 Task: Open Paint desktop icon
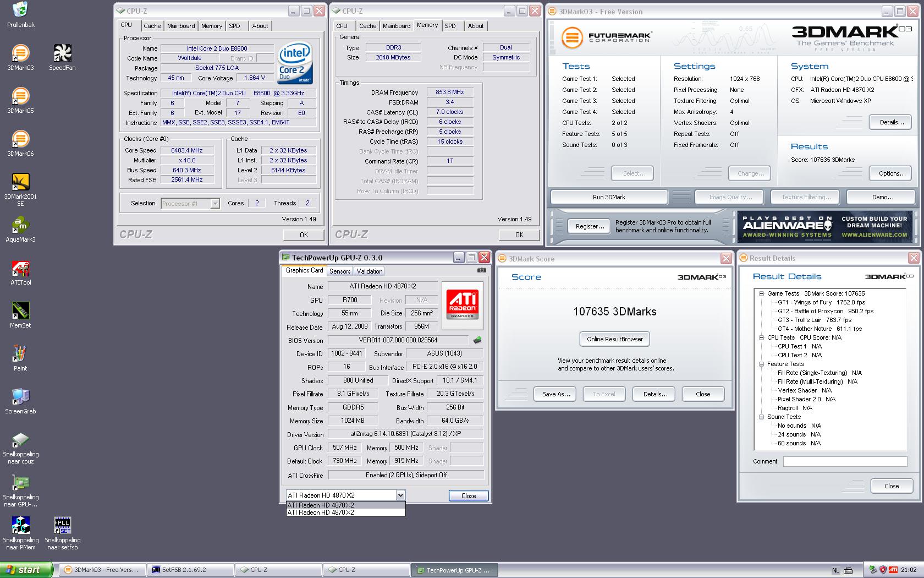[x=20, y=358]
